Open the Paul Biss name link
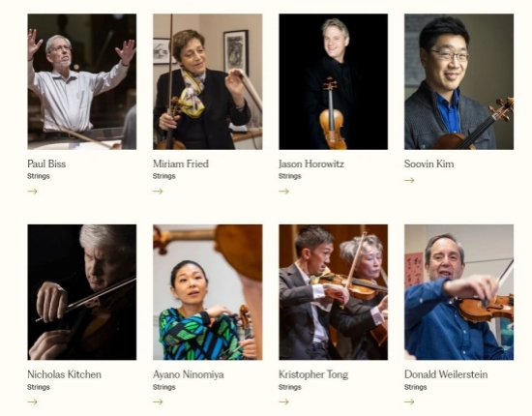The height and width of the screenshot is (416, 532). (46, 163)
